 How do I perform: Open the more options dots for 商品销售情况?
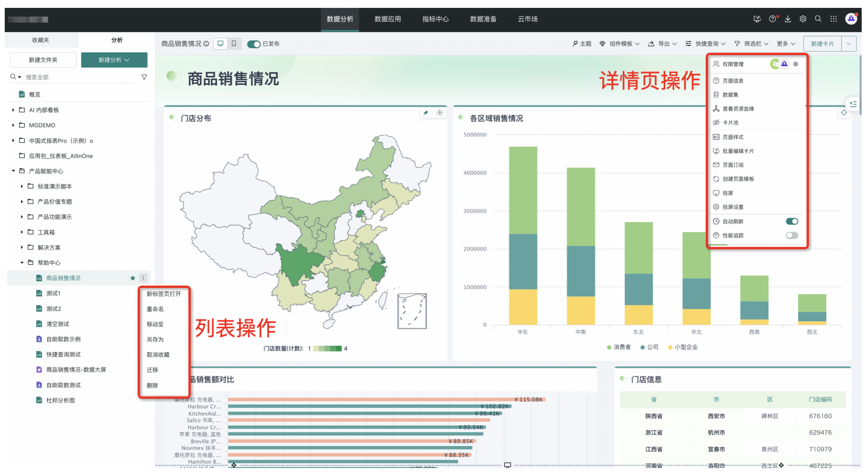click(x=143, y=278)
